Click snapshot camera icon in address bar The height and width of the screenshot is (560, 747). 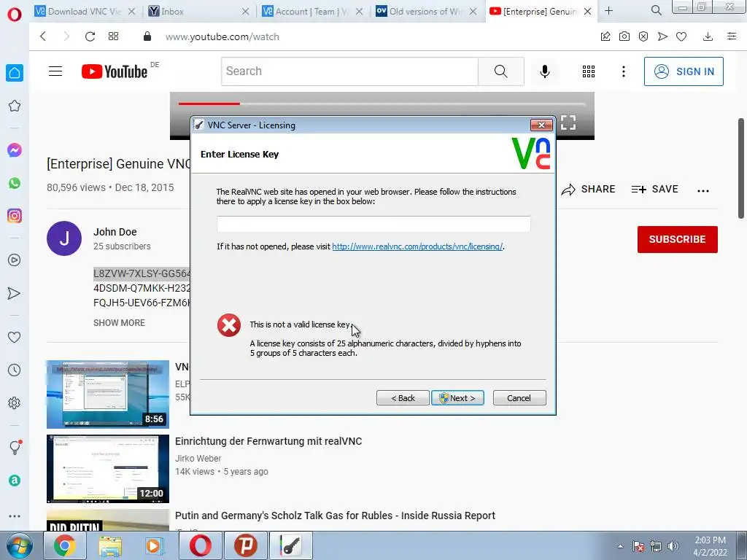624,36
